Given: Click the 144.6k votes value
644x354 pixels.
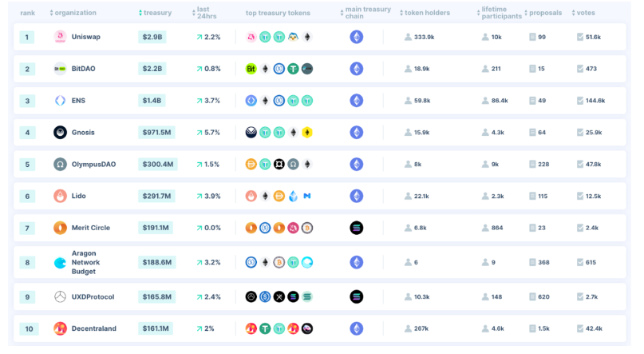Looking at the screenshot, I should pyautogui.click(x=595, y=101).
